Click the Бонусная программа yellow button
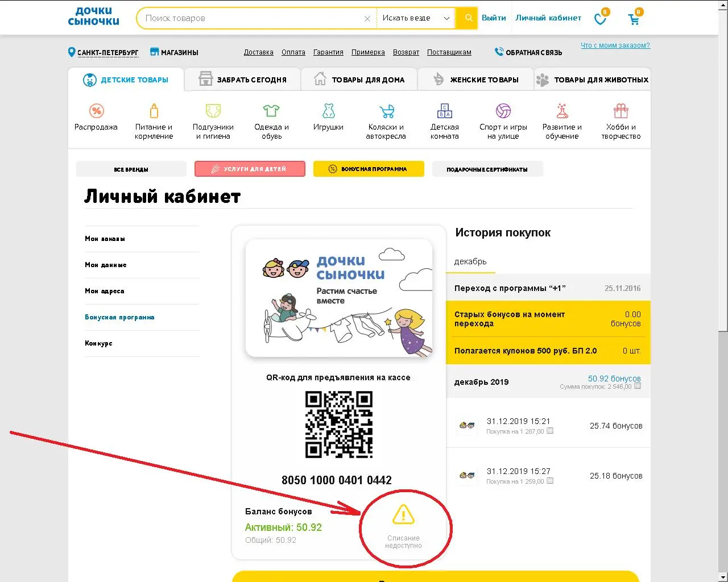Viewport: 728px width, 582px height. click(369, 169)
